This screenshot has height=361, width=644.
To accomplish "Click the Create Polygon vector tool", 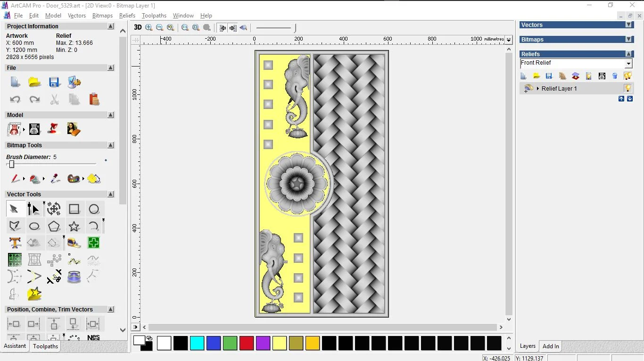I will pyautogui.click(x=54, y=226).
